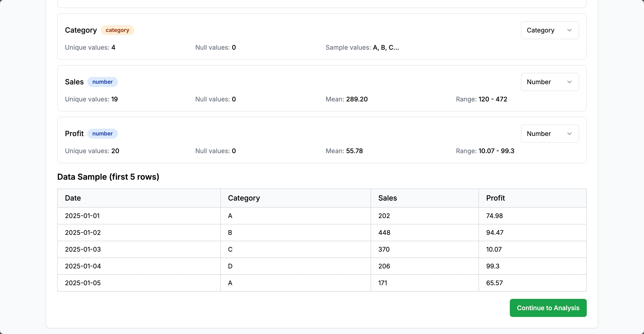The height and width of the screenshot is (334, 644).
Task: Click the 448 sales value cell
Action: click(384, 233)
